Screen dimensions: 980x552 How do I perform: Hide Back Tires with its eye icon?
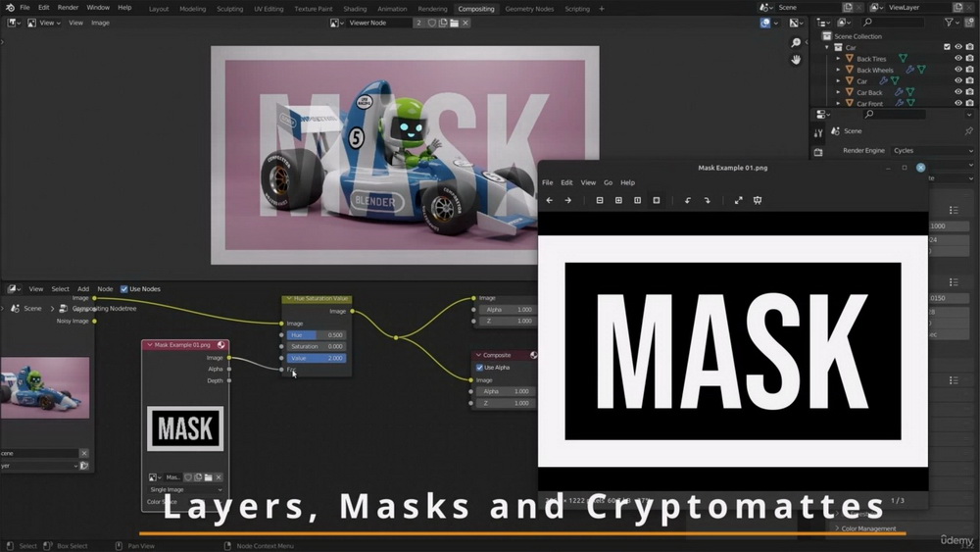pyautogui.click(x=958, y=58)
